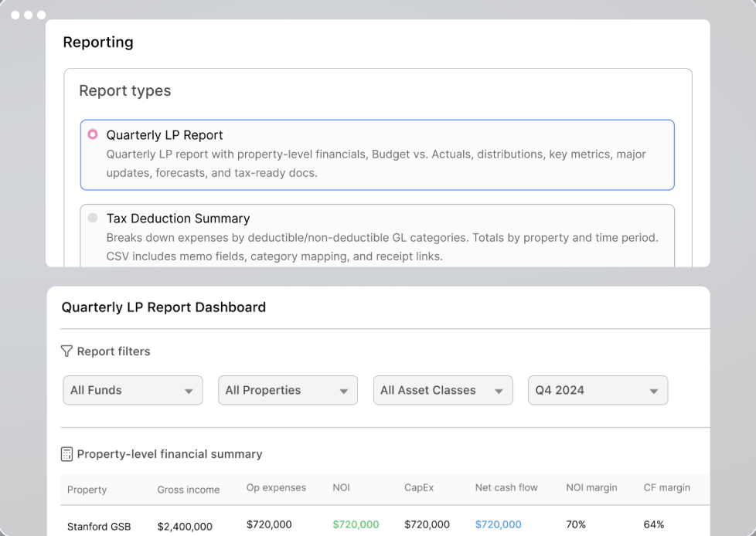Click the Report filters label
The height and width of the screenshot is (536, 756).
click(114, 351)
